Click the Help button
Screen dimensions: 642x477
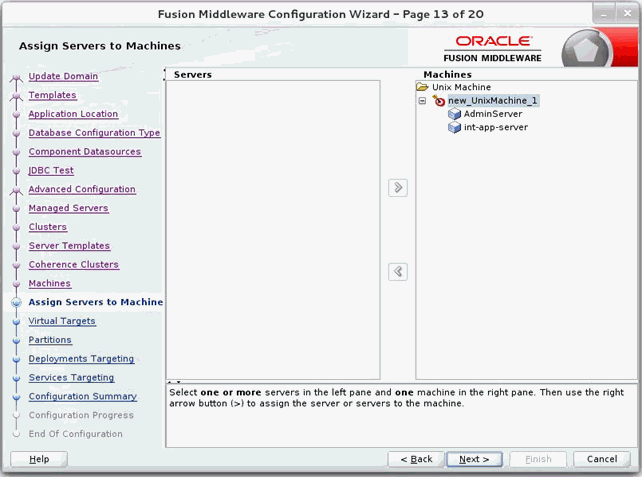tap(39, 459)
